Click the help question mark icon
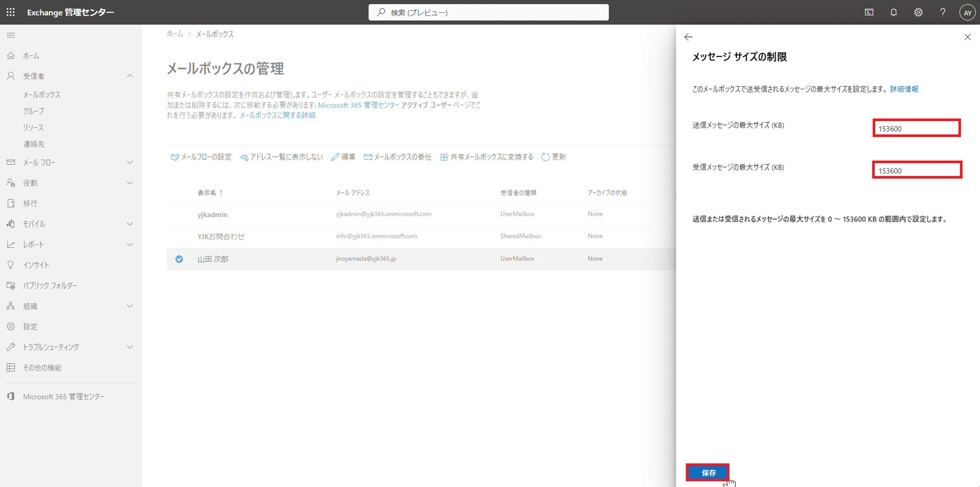The height and width of the screenshot is (487, 980). (x=942, y=12)
